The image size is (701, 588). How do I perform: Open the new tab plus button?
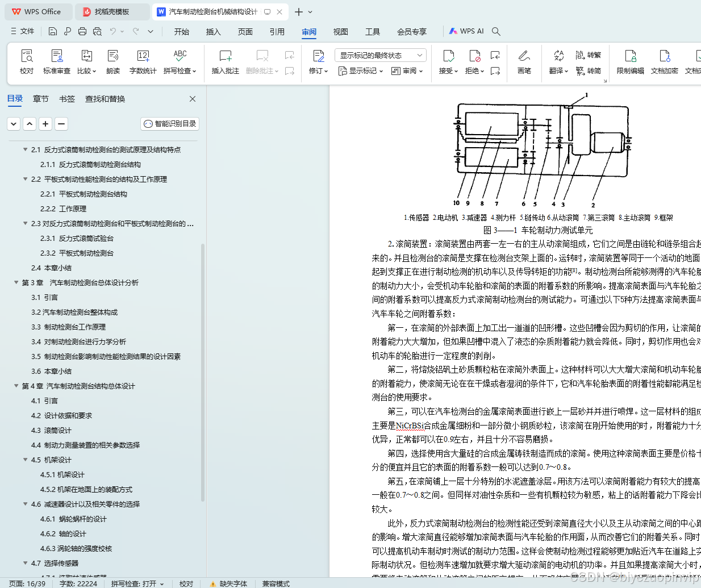click(x=299, y=11)
